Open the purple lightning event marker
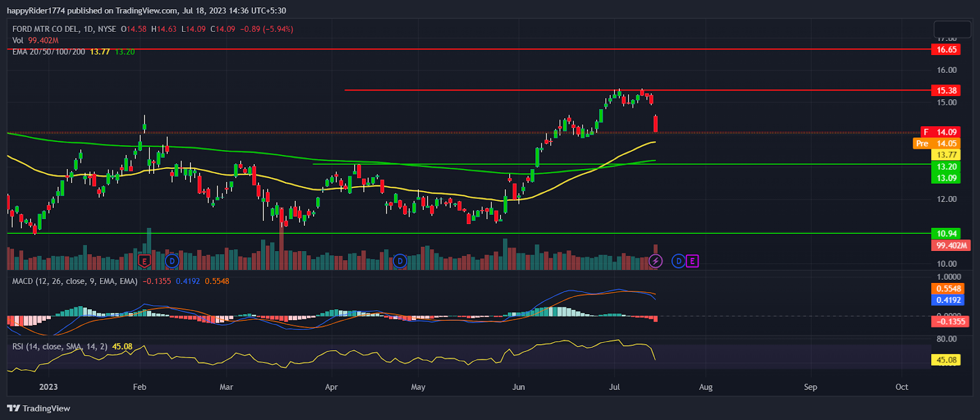 (655, 261)
